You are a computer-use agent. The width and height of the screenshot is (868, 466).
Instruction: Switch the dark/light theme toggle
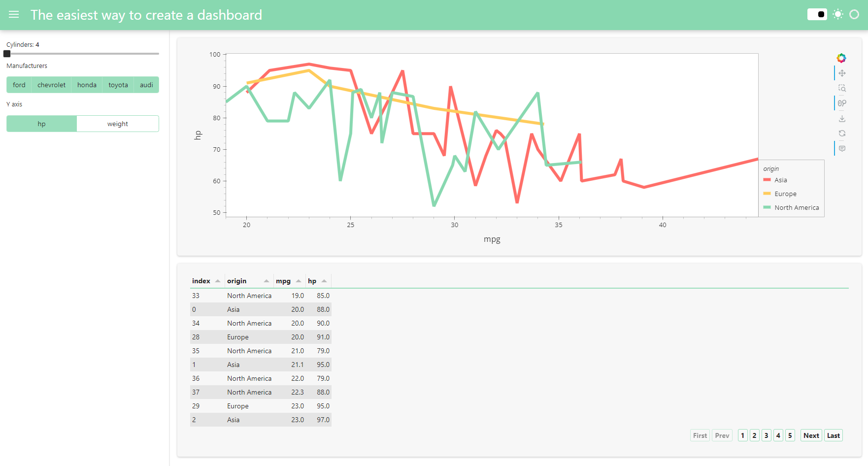[x=817, y=14]
